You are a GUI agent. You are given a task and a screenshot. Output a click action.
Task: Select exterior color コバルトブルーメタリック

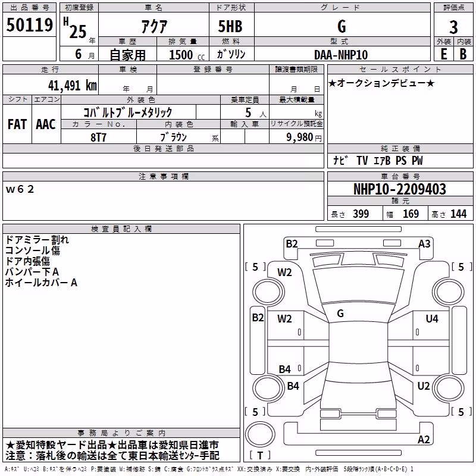(x=128, y=112)
